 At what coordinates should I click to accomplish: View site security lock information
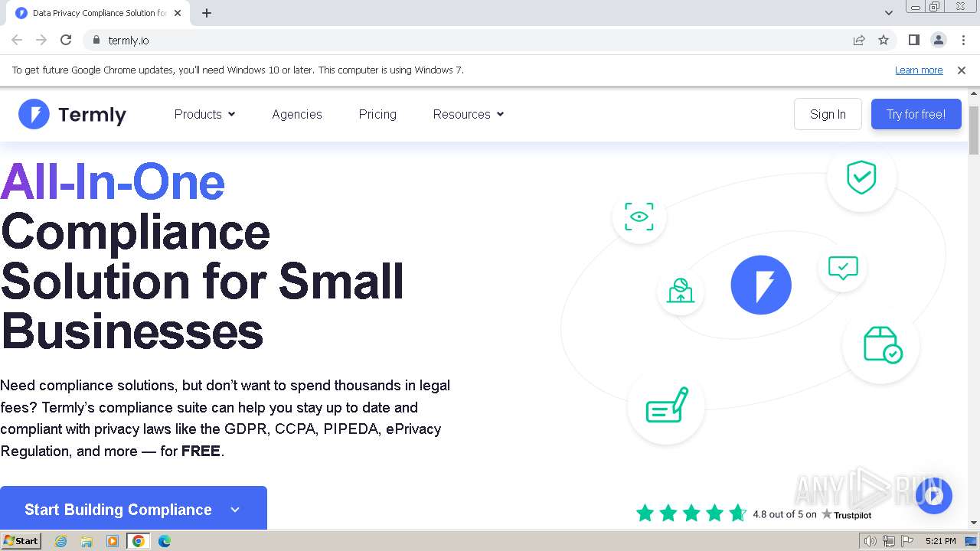tap(96, 40)
